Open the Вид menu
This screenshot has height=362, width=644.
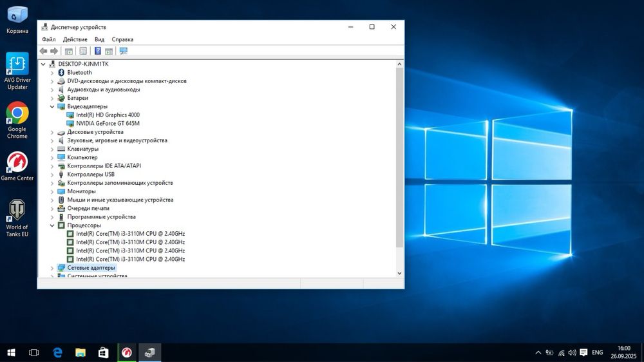(x=99, y=39)
